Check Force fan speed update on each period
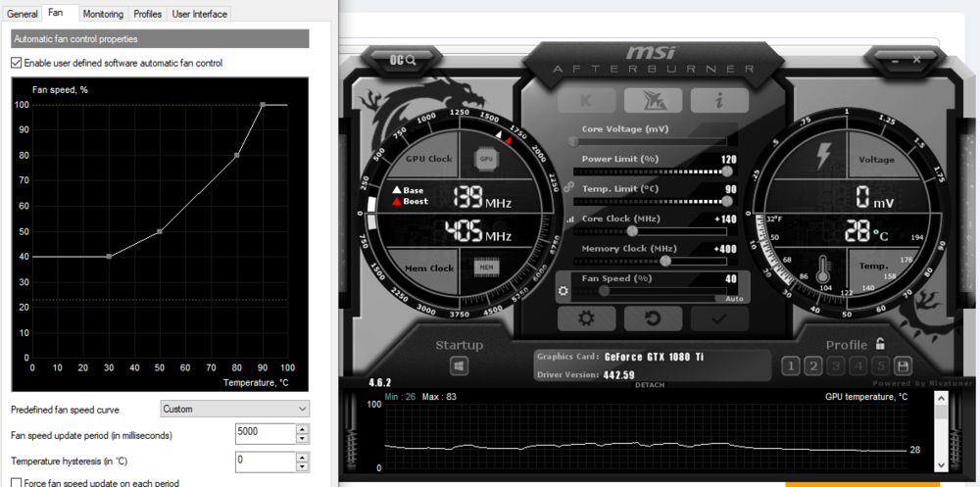Screen dimensions: 980x487 [x=16, y=483]
